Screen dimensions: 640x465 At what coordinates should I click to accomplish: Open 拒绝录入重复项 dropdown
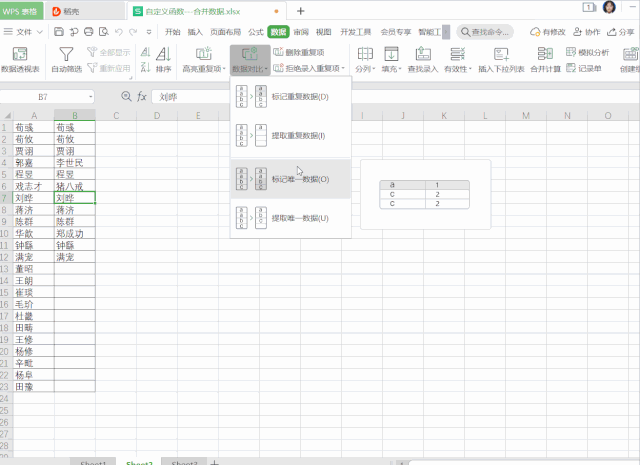coord(309,68)
